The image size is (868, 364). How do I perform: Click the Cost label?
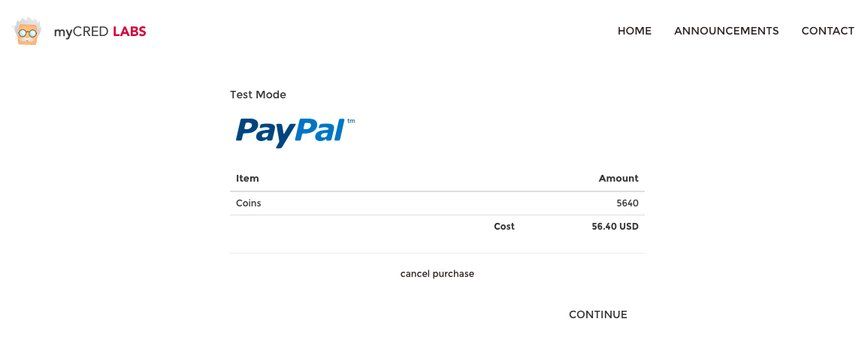(504, 226)
